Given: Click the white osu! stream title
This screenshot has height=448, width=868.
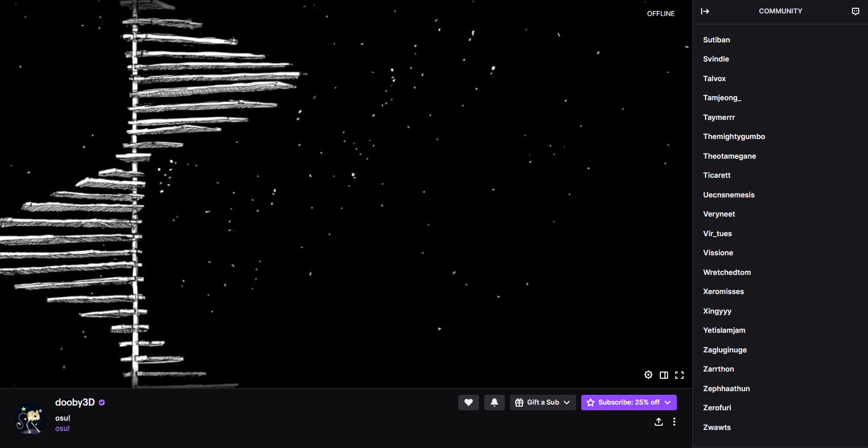Looking at the screenshot, I should pos(63,418).
